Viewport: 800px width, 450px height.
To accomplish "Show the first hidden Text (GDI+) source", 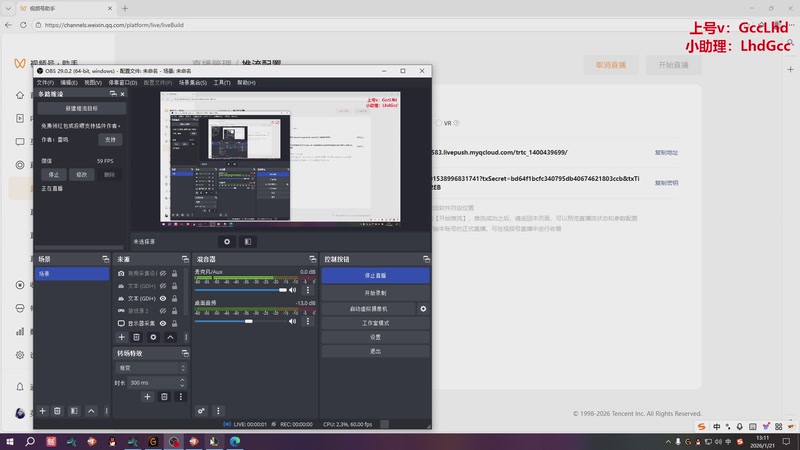I will (163, 286).
